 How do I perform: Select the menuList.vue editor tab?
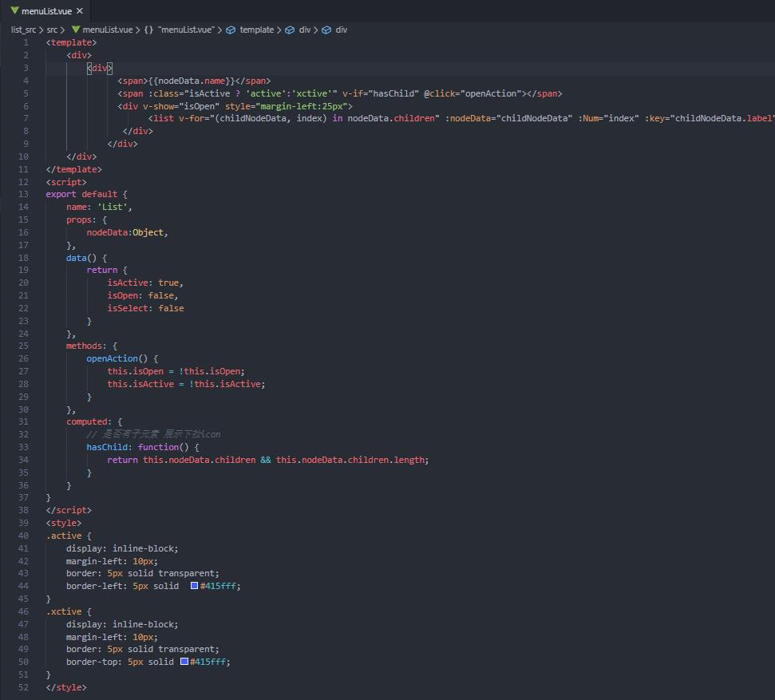click(x=46, y=10)
